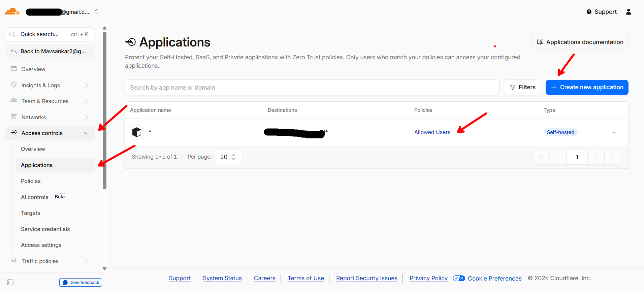Open Overview under Access controls

[x=33, y=149]
